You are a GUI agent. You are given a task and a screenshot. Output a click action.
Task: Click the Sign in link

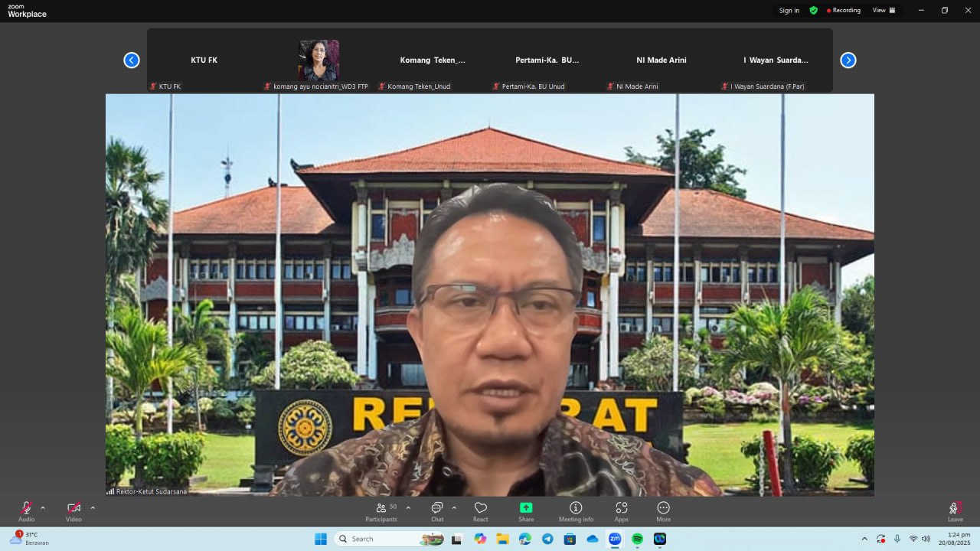(789, 11)
